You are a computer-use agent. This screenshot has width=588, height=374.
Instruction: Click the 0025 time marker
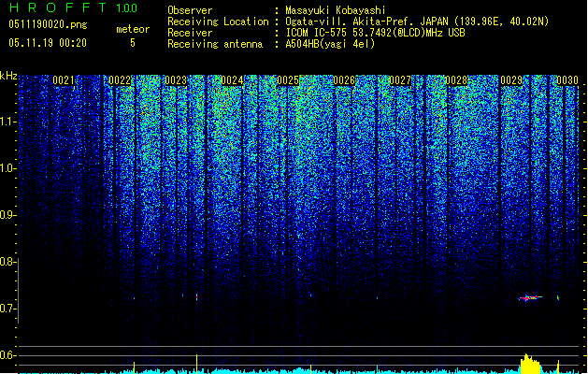[288, 80]
